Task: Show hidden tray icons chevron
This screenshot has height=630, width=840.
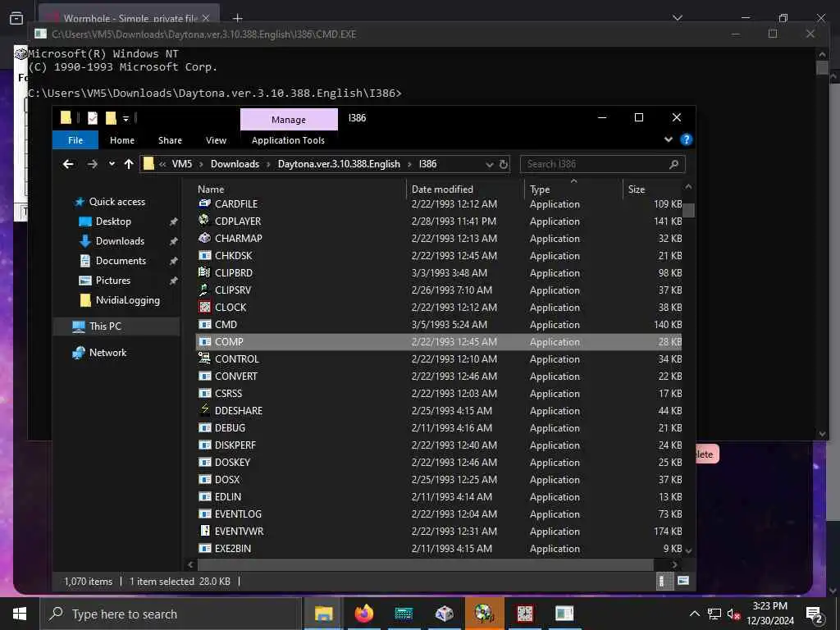Action: coord(694,614)
